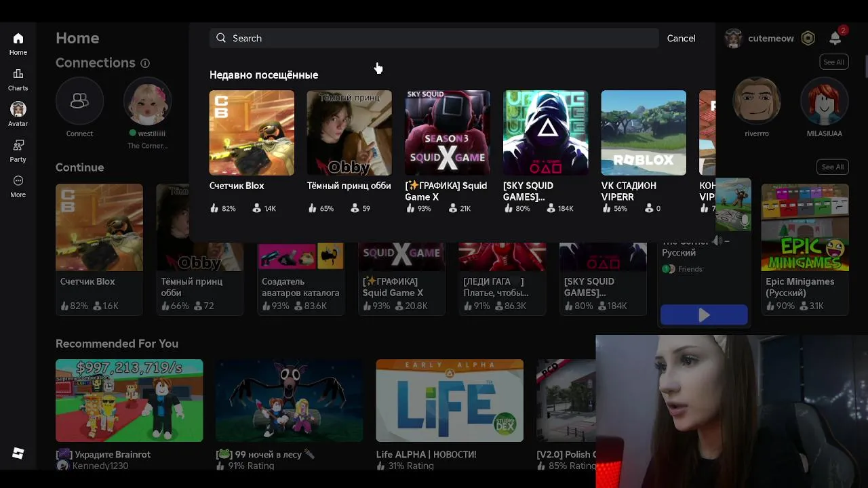Open the notifications bell
The image size is (868, 488).
(835, 39)
